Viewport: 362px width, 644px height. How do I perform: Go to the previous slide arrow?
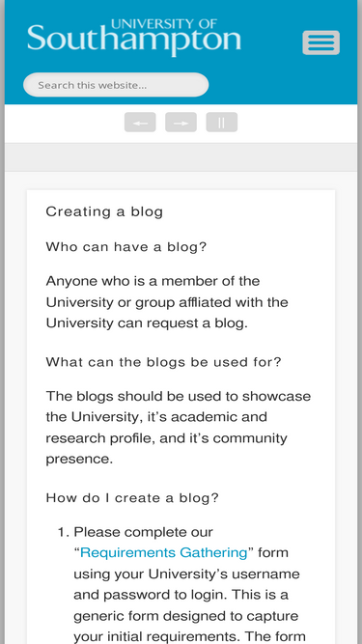140,123
